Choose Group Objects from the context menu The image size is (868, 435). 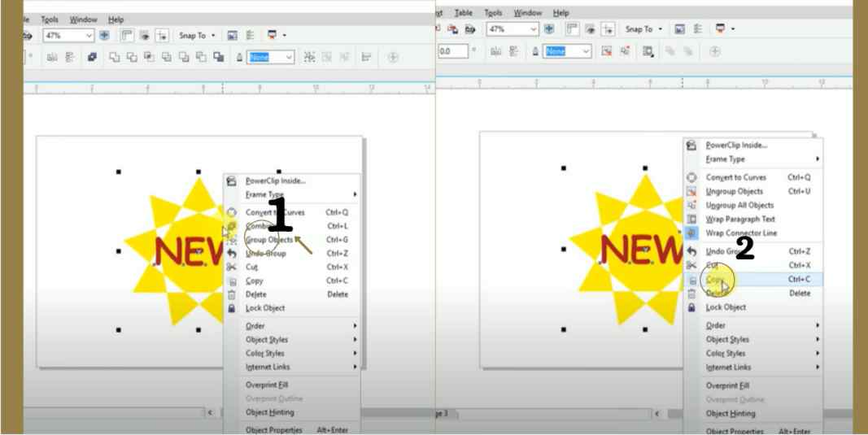(269, 240)
